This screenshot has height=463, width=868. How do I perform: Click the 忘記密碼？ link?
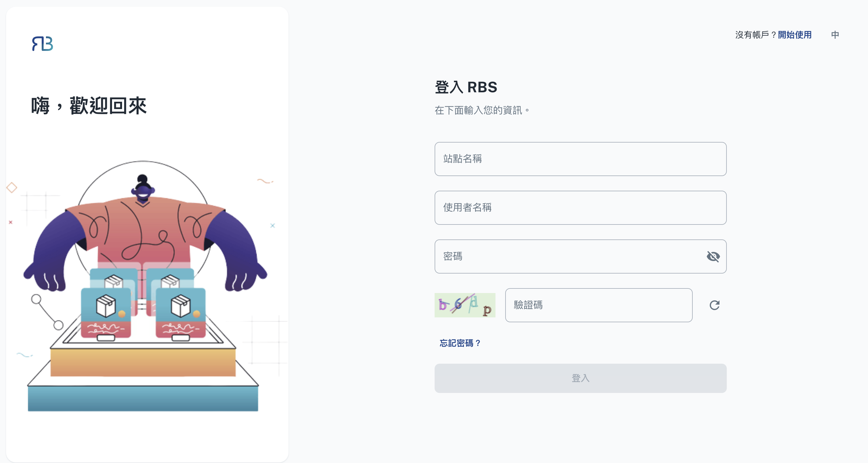[460, 343]
